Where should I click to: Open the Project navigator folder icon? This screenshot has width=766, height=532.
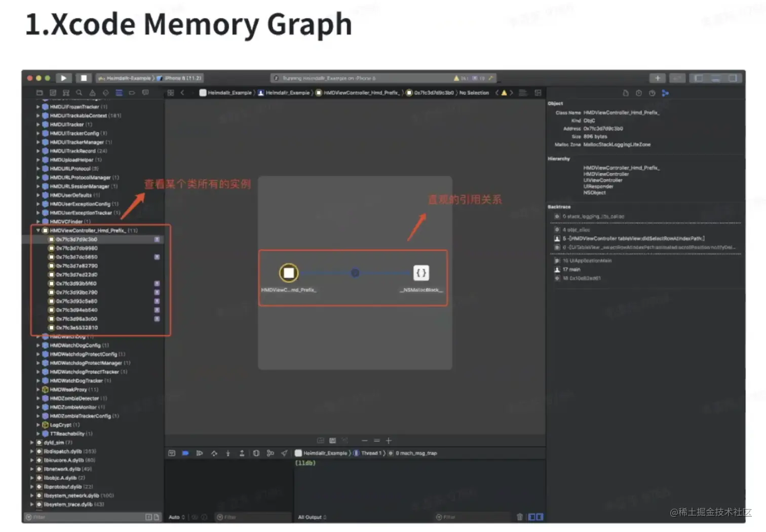coord(40,93)
